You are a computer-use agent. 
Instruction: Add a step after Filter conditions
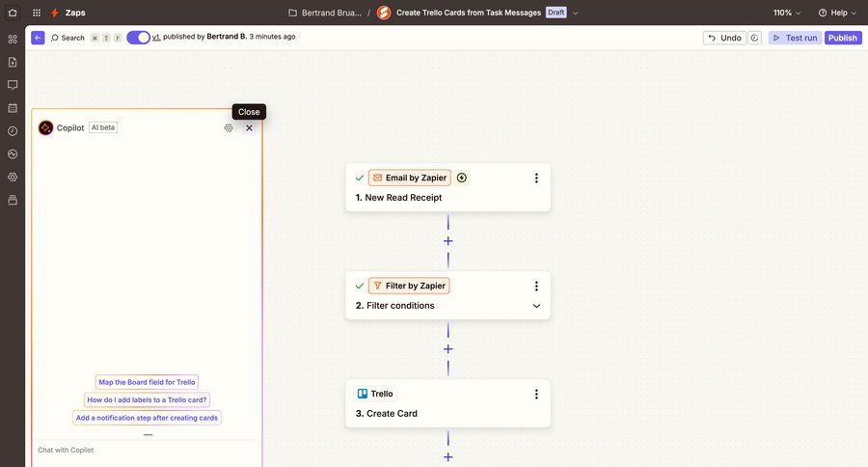[448, 349]
